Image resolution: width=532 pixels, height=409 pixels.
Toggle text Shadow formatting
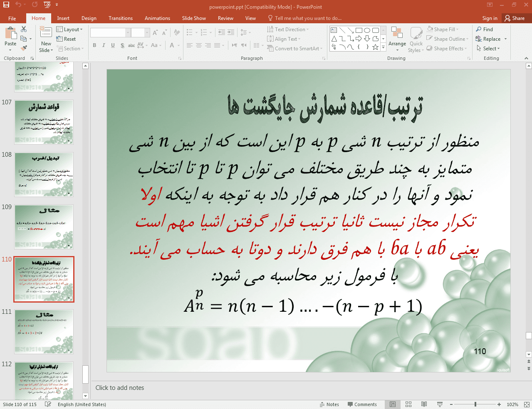(x=122, y=45)
